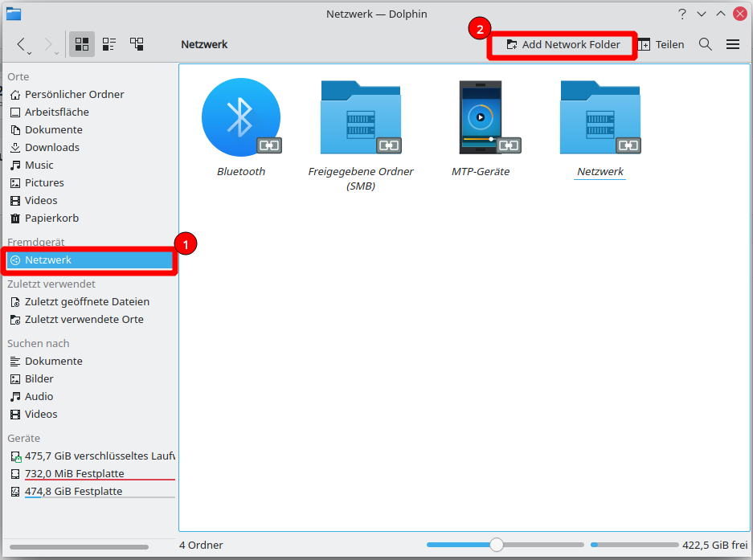
Task: Click '422,5 GiB frei' status text
Action: (x=715, y=545)
